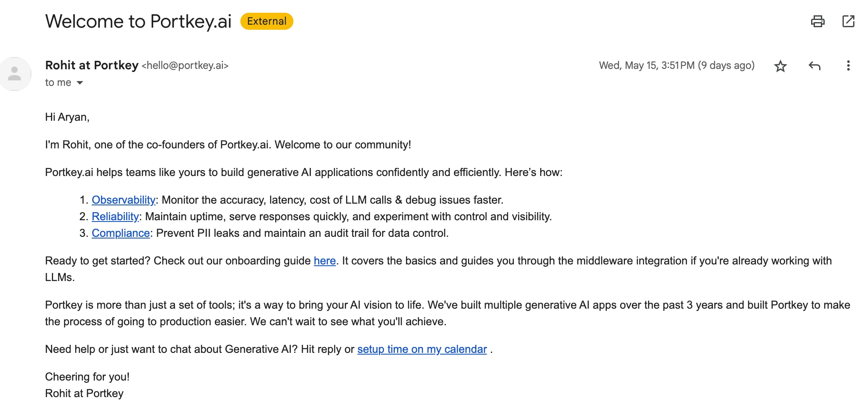Viewport: 868px width, 409px height.
Task: Click the "Cheering for you!" closing line
Action: click(x=87, y=377)
